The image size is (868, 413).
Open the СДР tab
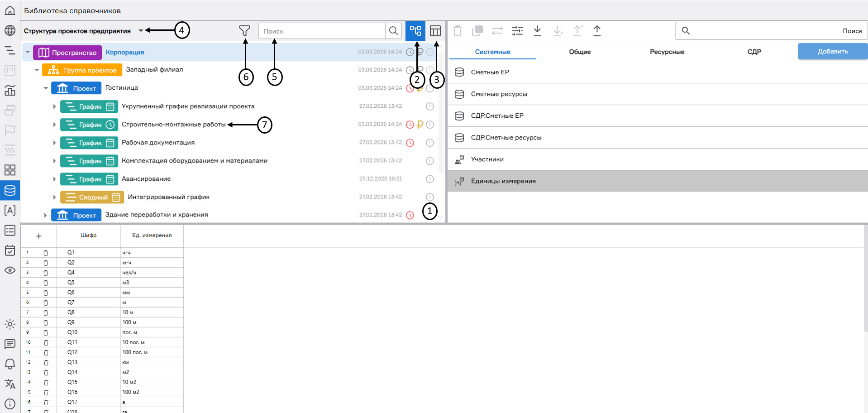tap(754, 52)
